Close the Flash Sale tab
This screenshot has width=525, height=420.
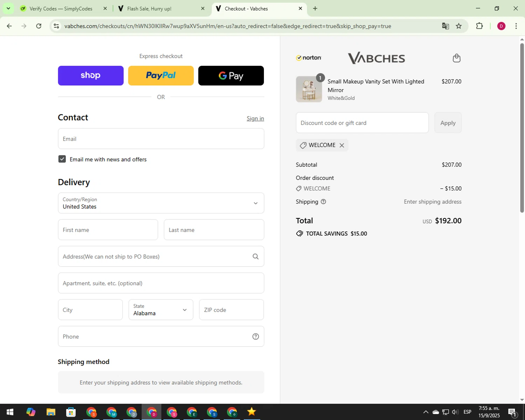pyautogui.click(x=203, y=8)
